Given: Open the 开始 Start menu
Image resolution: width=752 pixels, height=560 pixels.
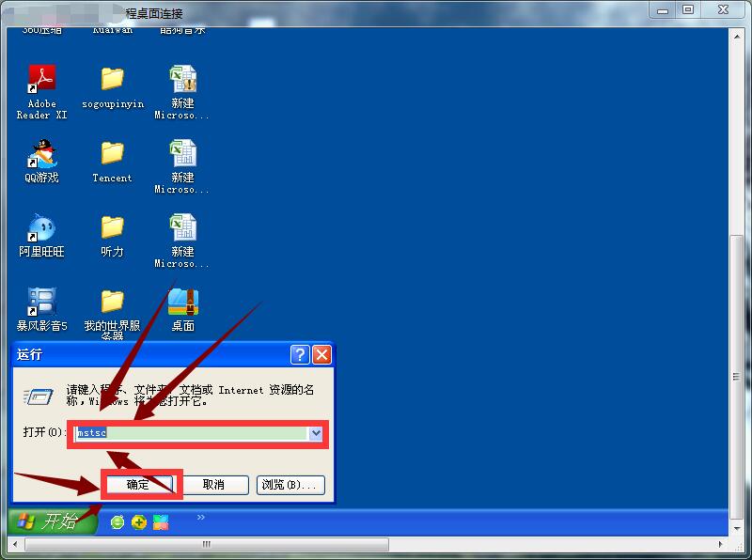Looking at the screenshot, I should tap(53, 521).
